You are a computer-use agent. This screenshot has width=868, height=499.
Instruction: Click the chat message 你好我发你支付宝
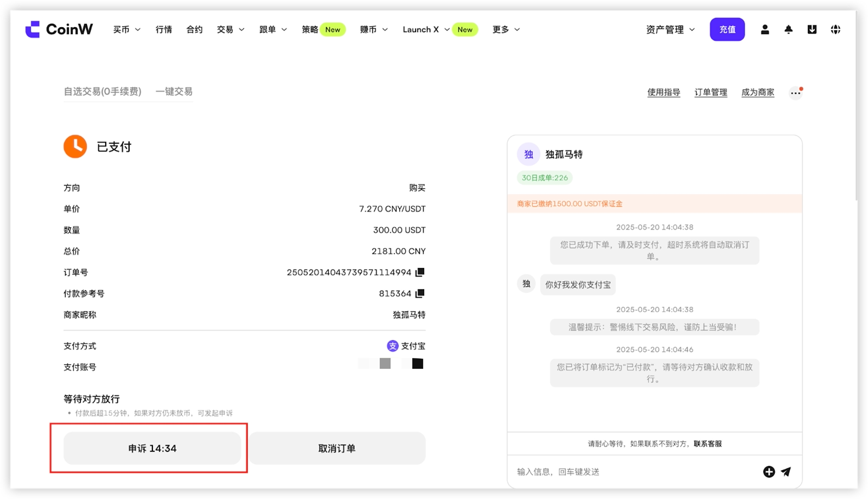click(x=578, y=285)
